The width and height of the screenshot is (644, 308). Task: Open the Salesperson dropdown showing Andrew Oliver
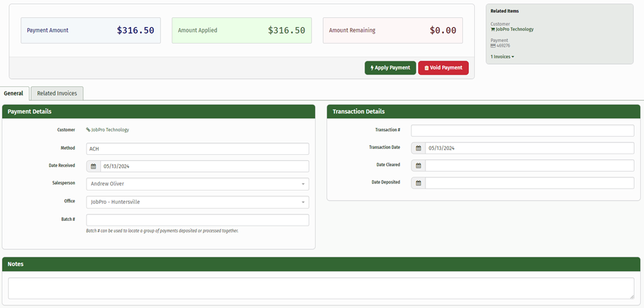point(197,184)
